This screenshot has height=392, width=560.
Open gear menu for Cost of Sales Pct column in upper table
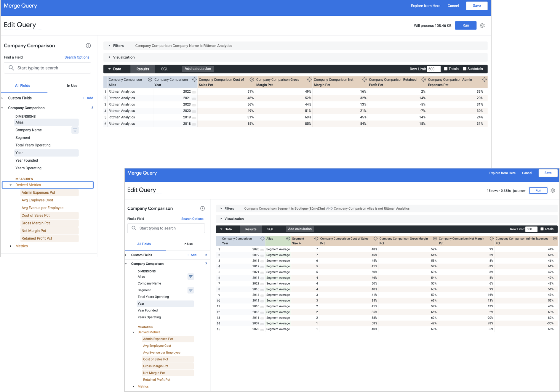tap(252, 80)
